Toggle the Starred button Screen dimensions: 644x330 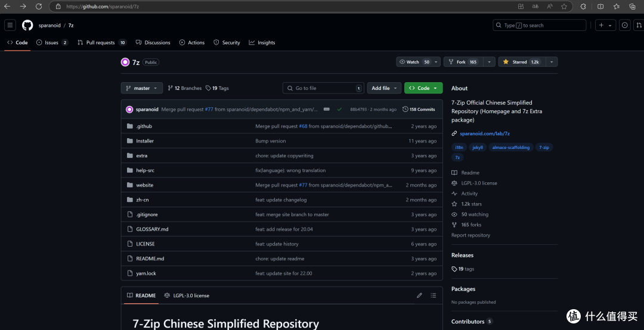point(522,62)
